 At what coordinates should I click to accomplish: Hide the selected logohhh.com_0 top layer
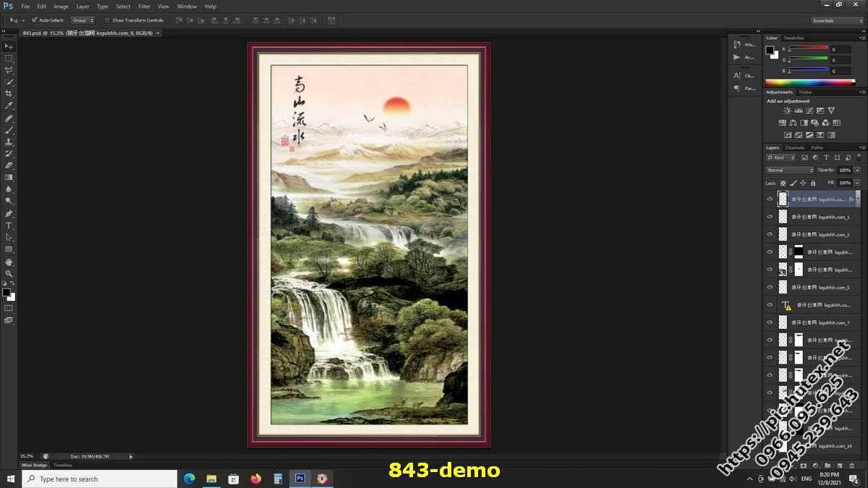tap(770, 199)
